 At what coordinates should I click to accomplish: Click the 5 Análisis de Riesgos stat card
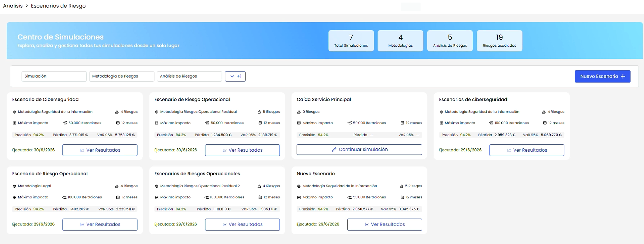point(450,41)
